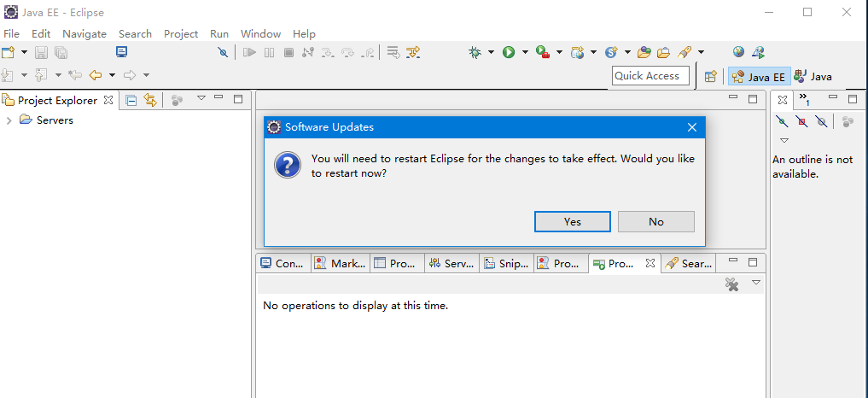Click the Open Type folder icon
The height and width of the screenshot is (398, 868).
point(644,53)
